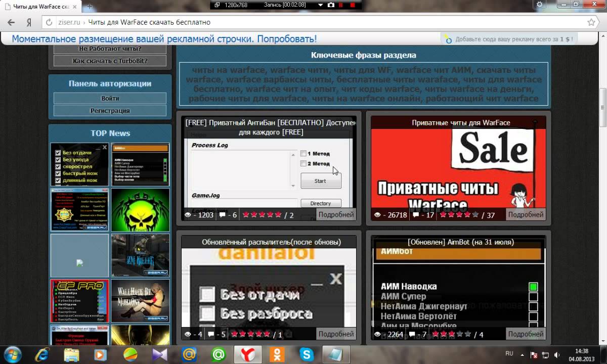
Task: Click comments bubble icon on Sale card
Action: [x=415, y=215]
